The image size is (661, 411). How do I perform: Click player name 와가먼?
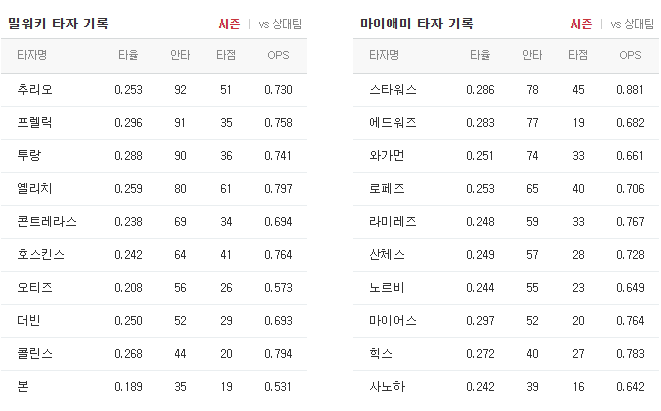(387, 155)
